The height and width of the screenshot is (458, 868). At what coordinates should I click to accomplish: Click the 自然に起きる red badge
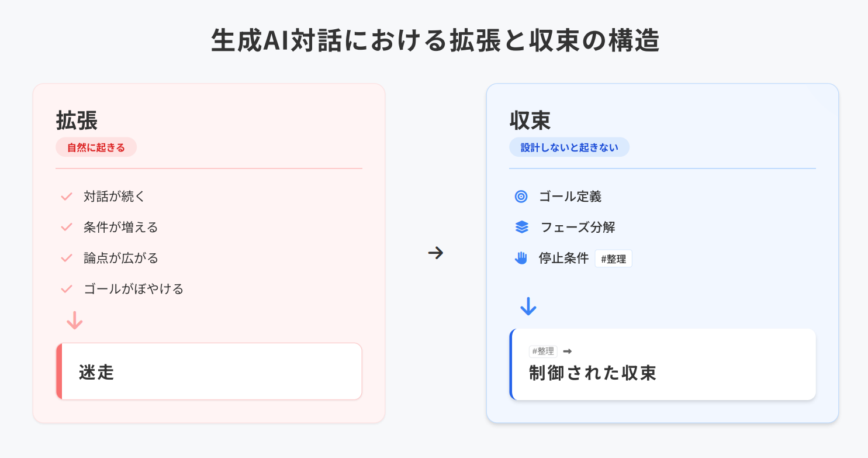pyautogui.click(x=96, y=147)
